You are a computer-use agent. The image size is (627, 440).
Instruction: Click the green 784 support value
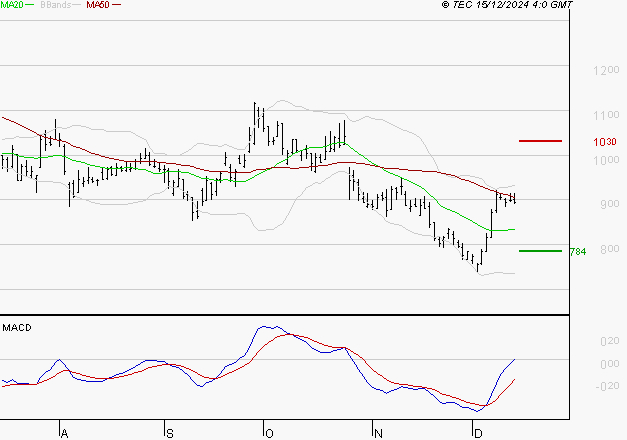coord(578,252)
